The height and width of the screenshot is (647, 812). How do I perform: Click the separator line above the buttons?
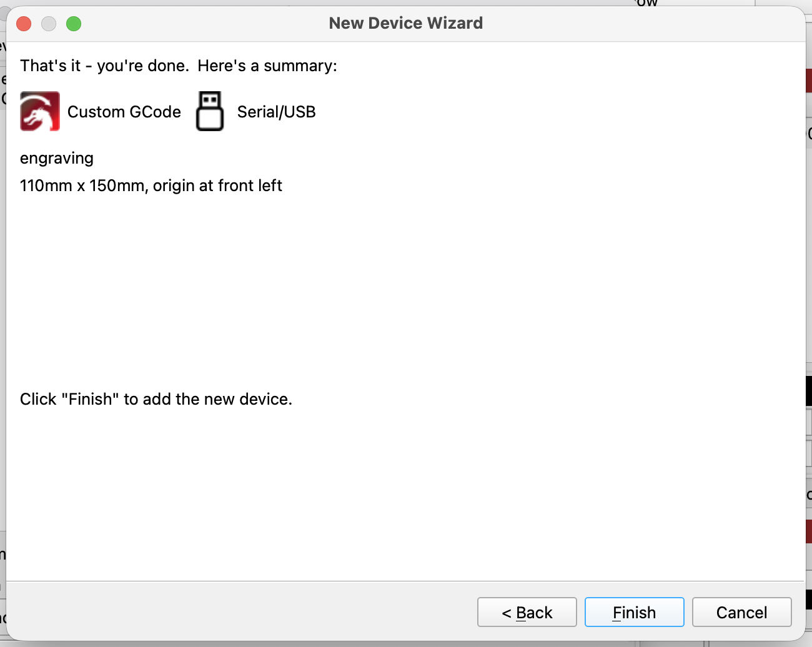pyautogui.click(x=406, y=581)
